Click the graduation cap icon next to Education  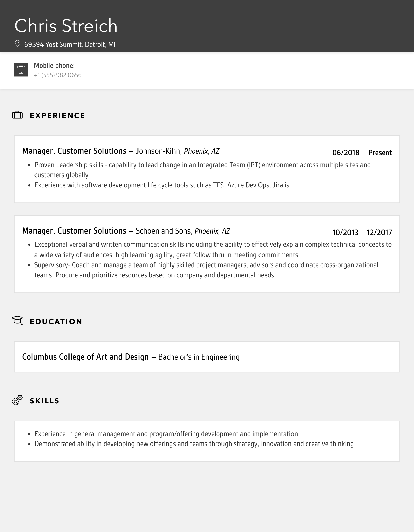click(18, 321)
